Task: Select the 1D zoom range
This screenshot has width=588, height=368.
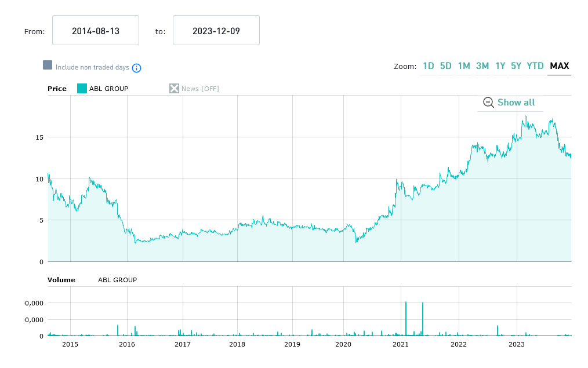Action: [x=429, y=66]
